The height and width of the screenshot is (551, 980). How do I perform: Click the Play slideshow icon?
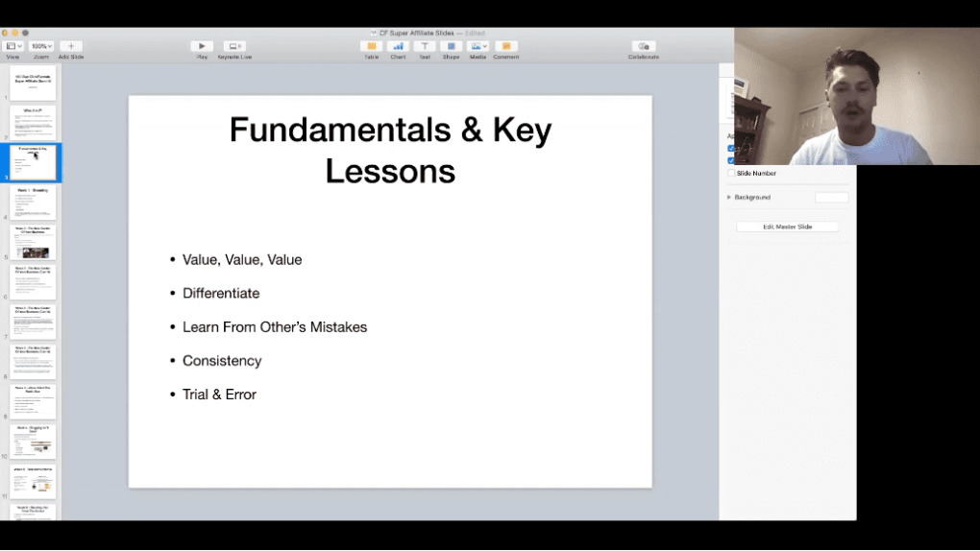click(202, 46)
